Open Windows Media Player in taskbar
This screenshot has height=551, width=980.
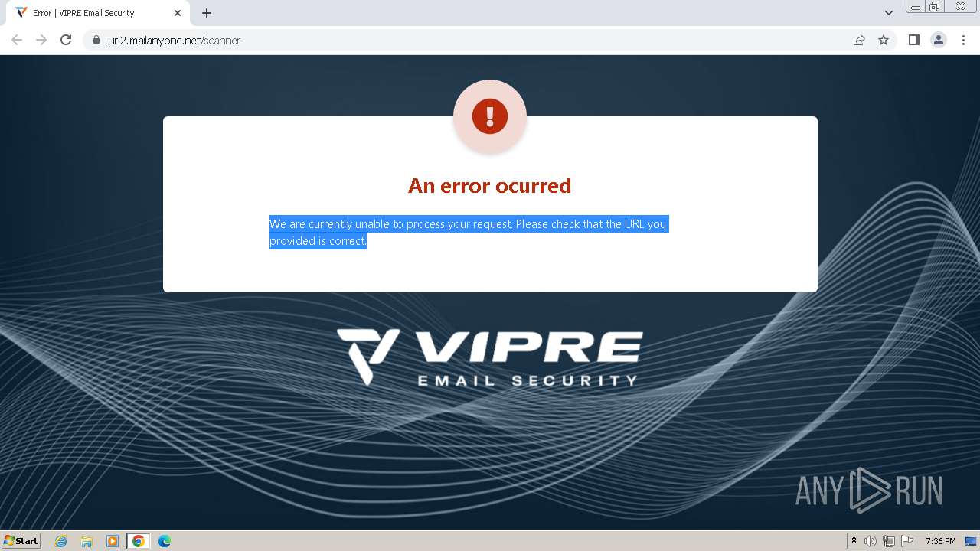[113, 541]
